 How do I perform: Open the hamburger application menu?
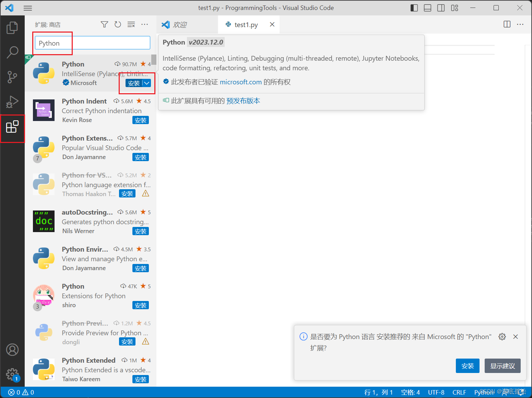coord(28,8)
